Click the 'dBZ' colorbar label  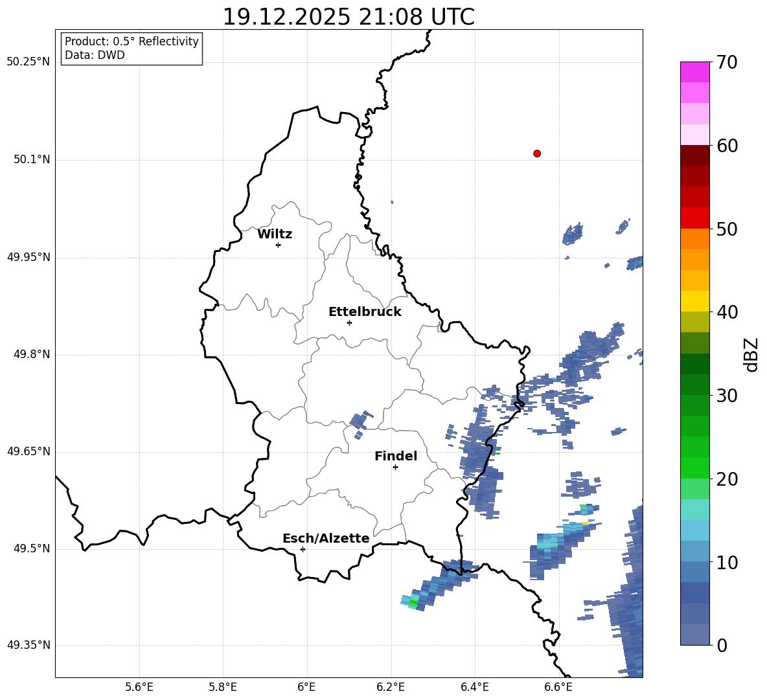(x=750, y=354)
